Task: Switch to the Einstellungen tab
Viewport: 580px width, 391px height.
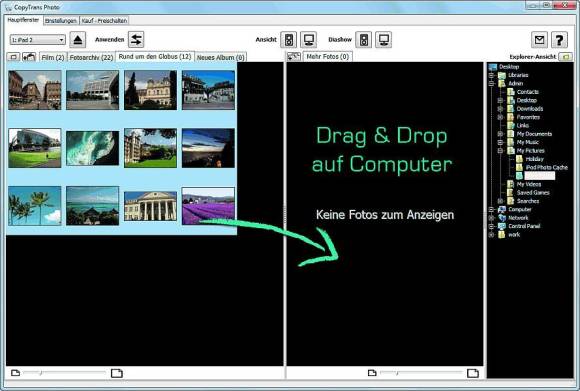Action: pos(61,21)
